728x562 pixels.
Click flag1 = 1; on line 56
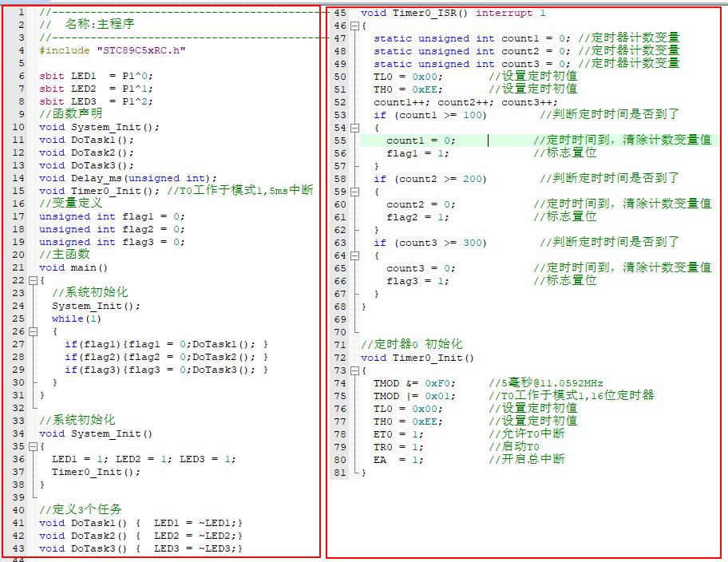(417, 153)
